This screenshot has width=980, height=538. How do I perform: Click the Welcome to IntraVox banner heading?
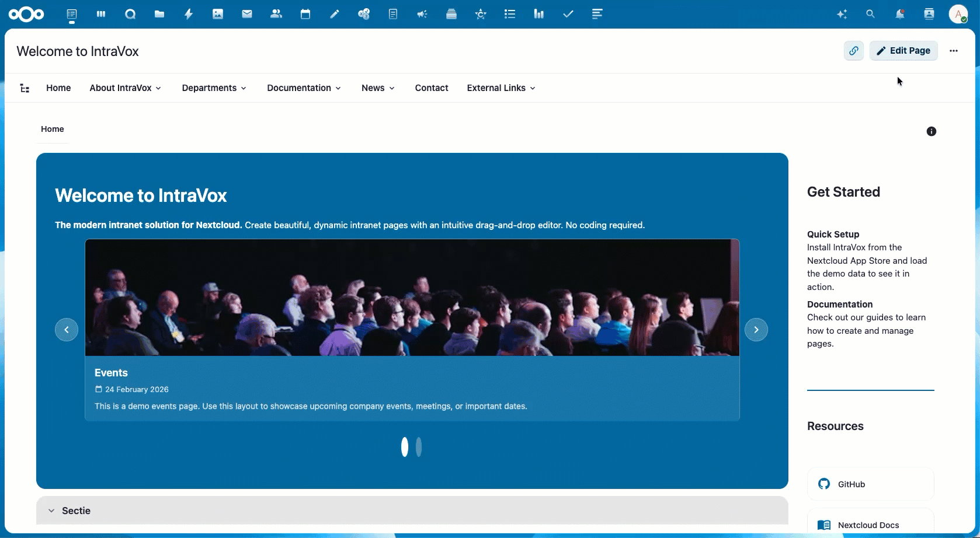141,195
